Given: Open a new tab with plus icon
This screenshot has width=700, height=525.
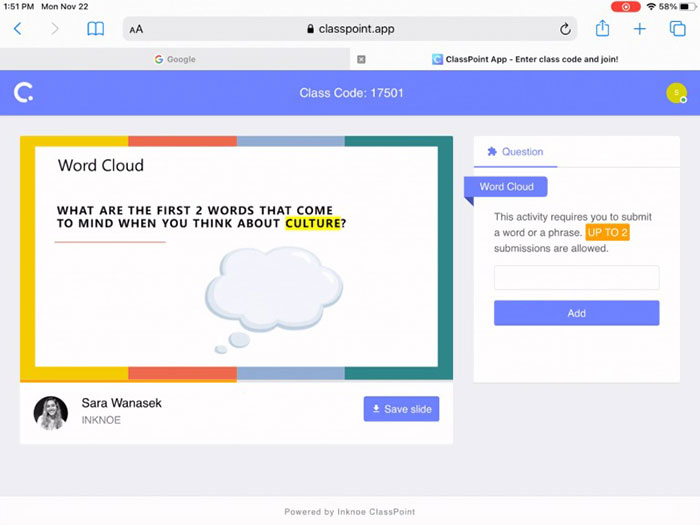Looking at the screenshot, I should [x=640, y=29].
